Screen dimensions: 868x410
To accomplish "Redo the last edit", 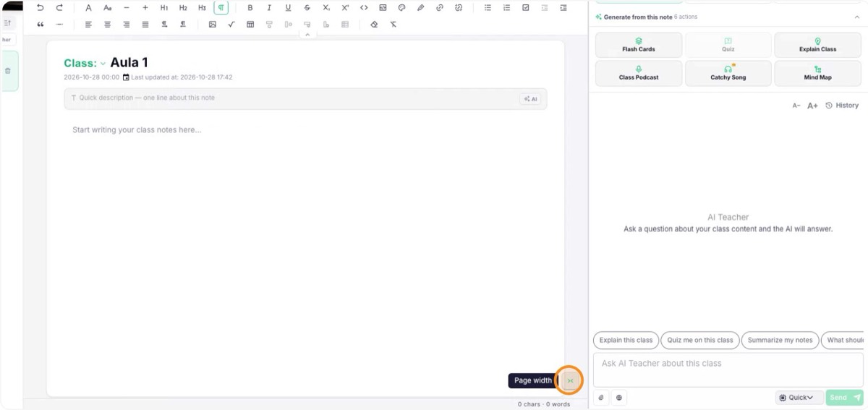I will coord(59,7).
